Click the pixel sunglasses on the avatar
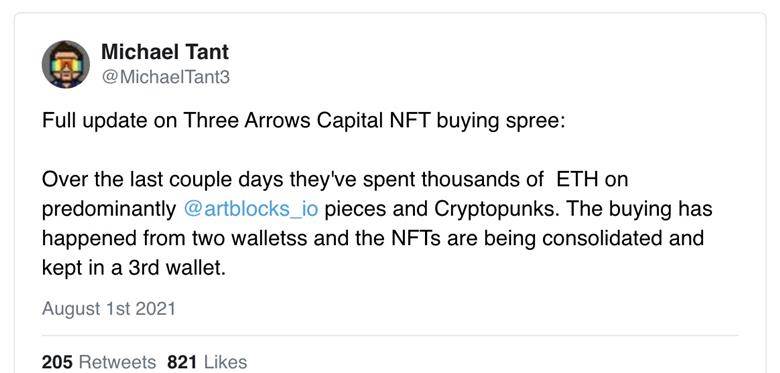The height and width of the screenshot is (373, 780). pos(66,64)
